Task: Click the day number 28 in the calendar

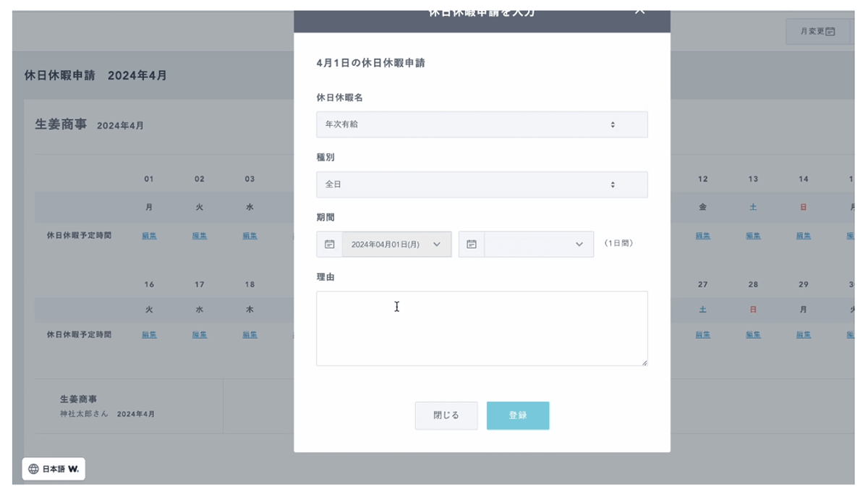Action: click(x=753, y=285)
